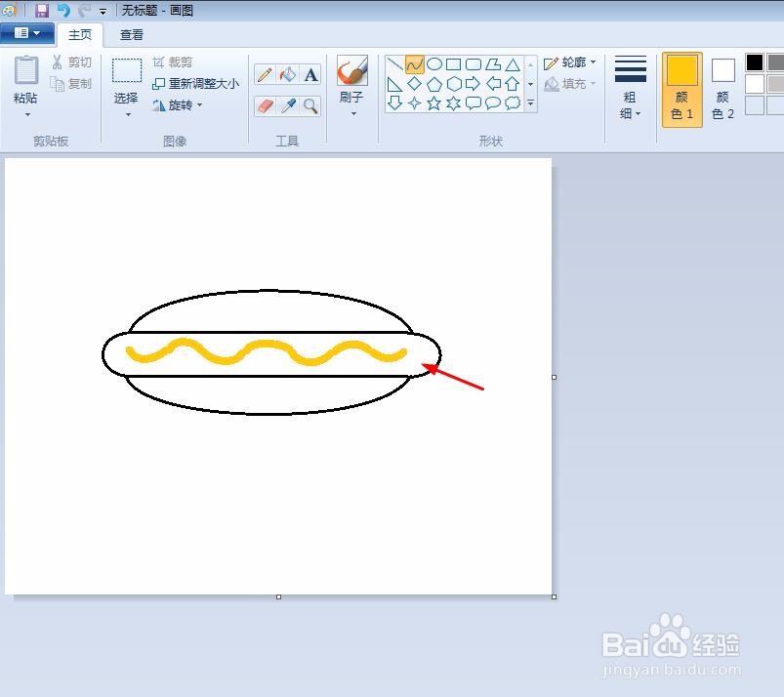Select the Text tool

pos(310,75)
